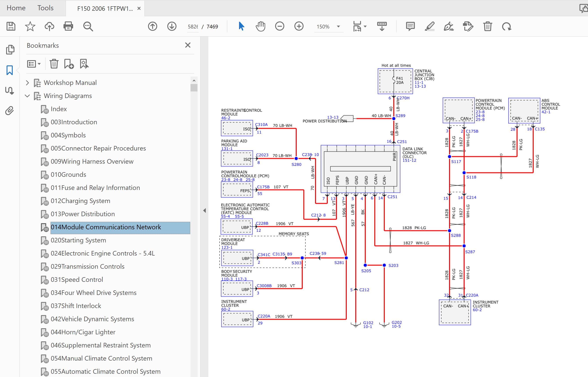This screenshot has width=588, height=377.
Task: Click the Print document icon
Action: [x=68, y=26]
